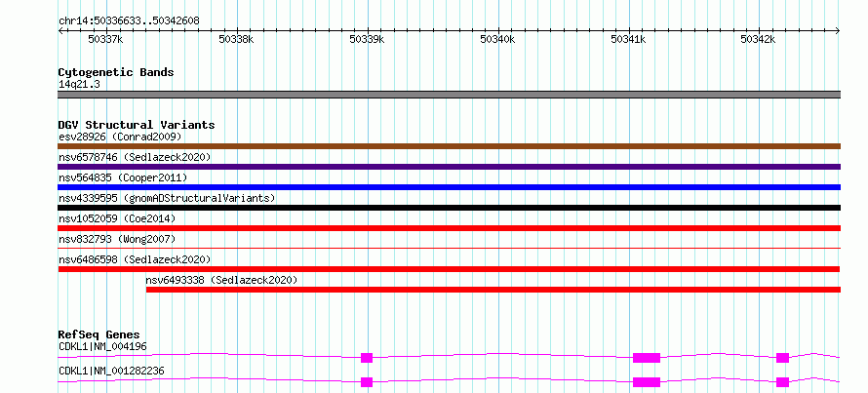Select the widest exon of CDKL1|NM_001282236

click(x=647, y=382)
